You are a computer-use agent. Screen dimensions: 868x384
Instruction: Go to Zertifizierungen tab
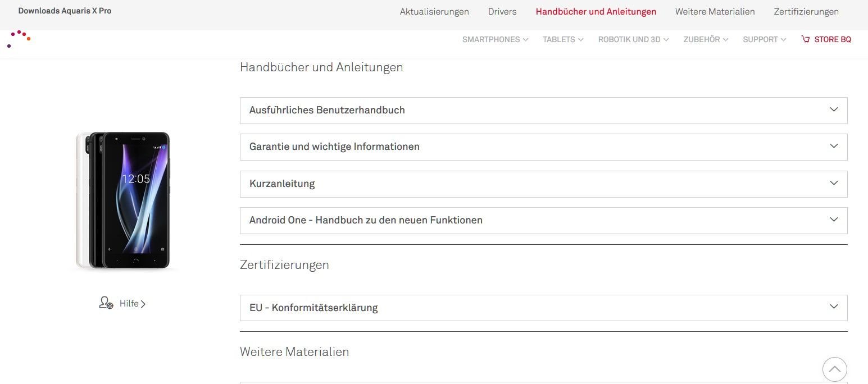click(806, 11)
